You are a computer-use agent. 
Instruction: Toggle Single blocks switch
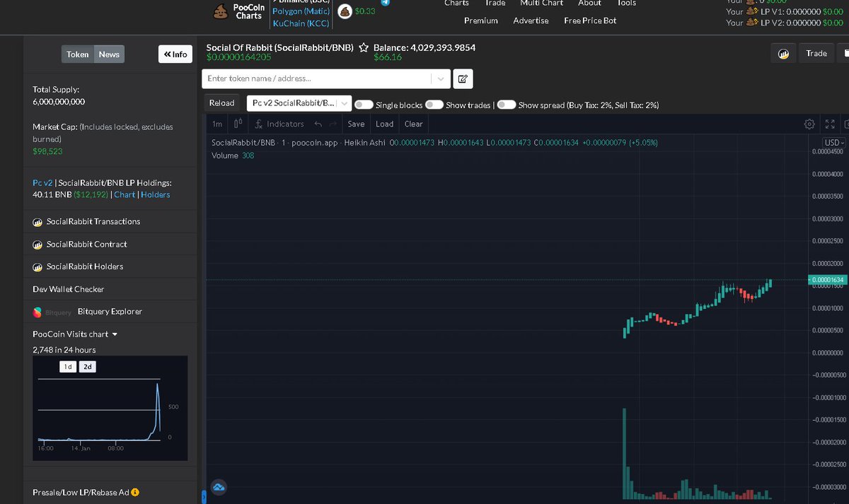[364, 105]
